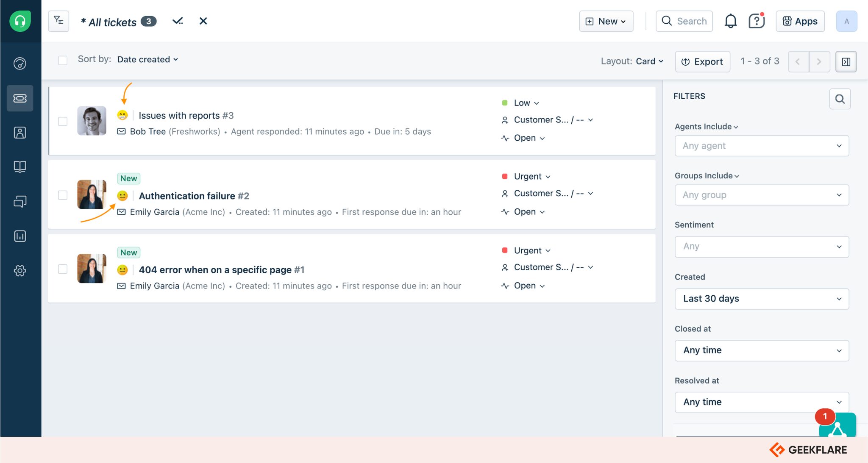Expand Any agent filter dropdown

point(761,146)
